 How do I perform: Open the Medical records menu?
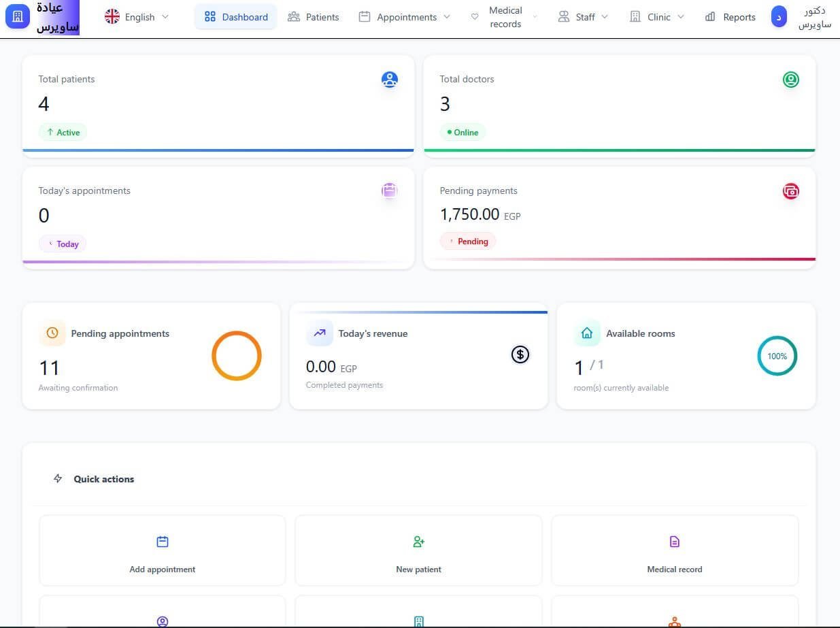[504, 17]
